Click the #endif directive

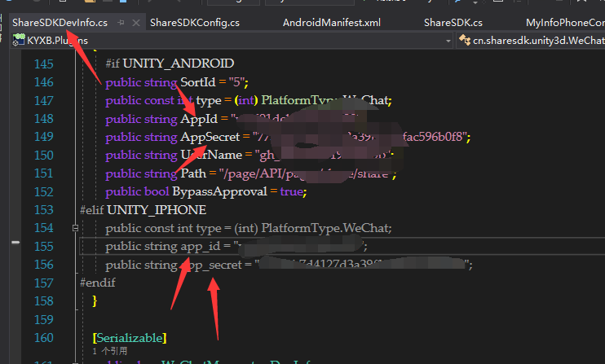click(x=98, y=283)
